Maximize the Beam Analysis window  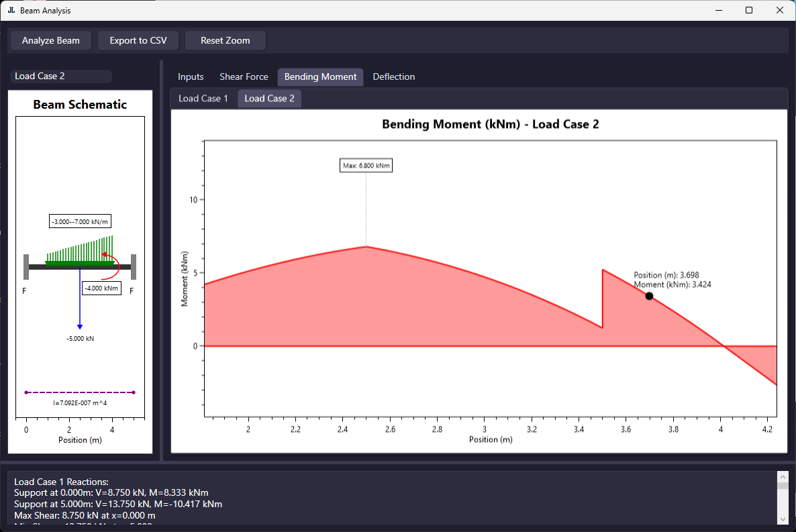tap(749, 11)
